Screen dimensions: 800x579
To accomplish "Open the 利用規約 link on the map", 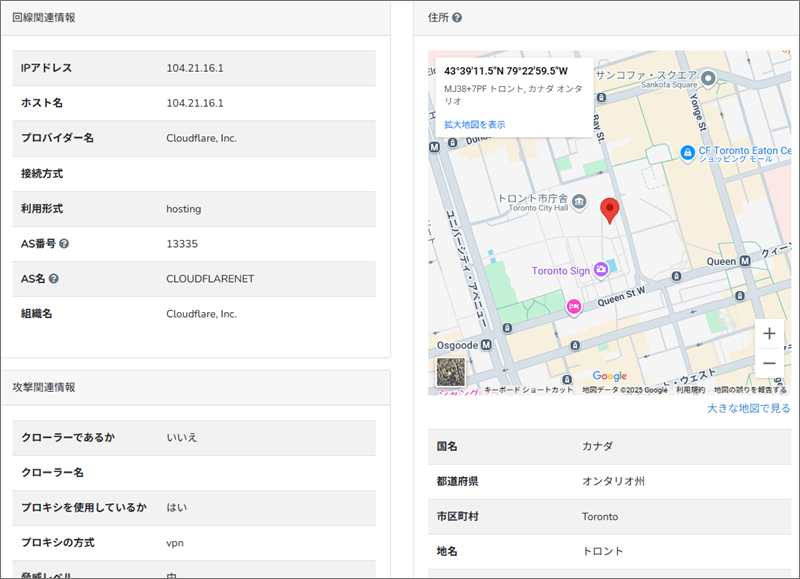I will click(691, 390).
